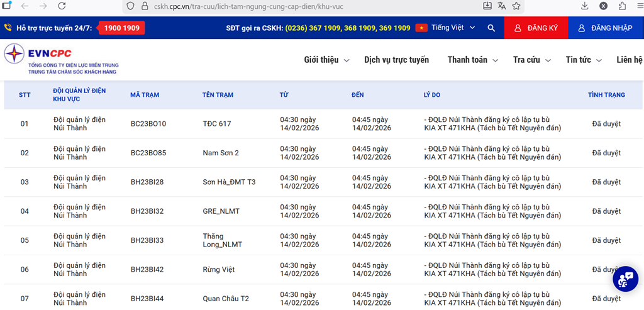644x310 pixels.
Task: Open the page translate icon
Action: click(x=501, y=6)
